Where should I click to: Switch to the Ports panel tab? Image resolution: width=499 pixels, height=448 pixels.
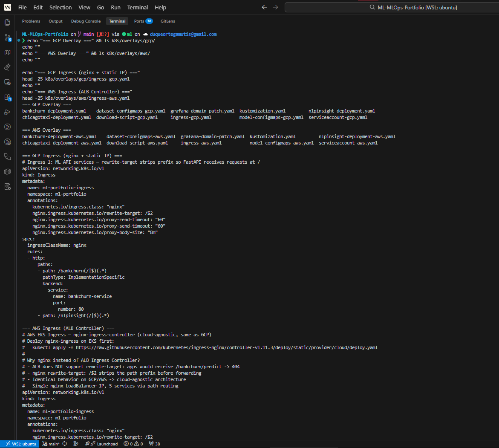click(x=143, y=21)
